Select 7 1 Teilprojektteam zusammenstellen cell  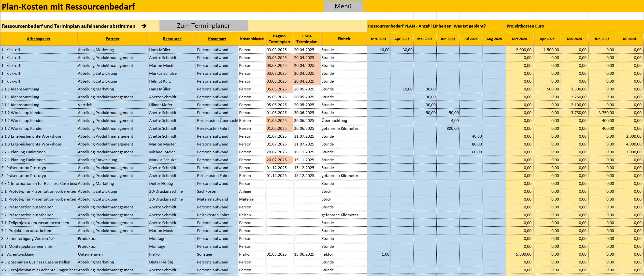click(39, 223)
